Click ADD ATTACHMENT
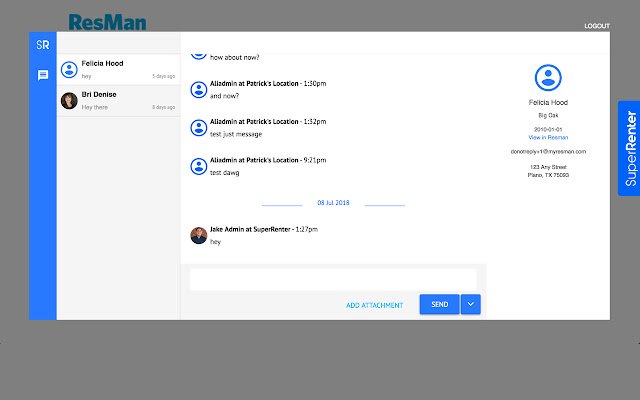 coord(375,305)
